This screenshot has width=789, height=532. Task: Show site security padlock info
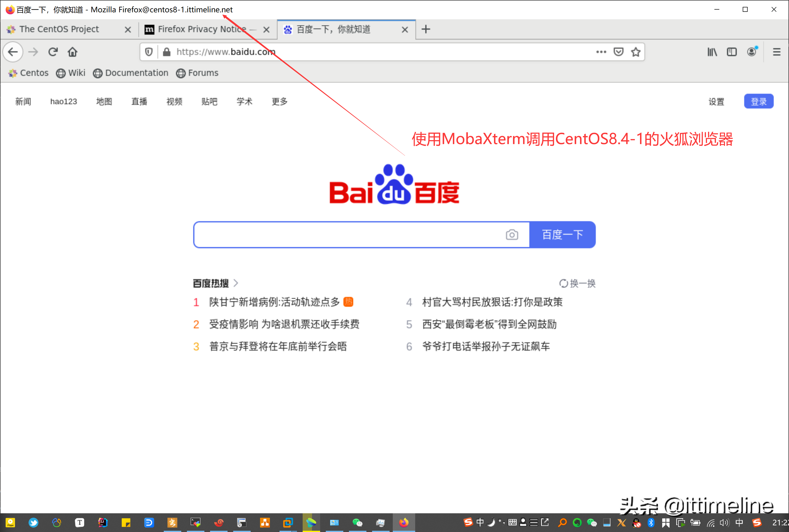click(166, 52)
